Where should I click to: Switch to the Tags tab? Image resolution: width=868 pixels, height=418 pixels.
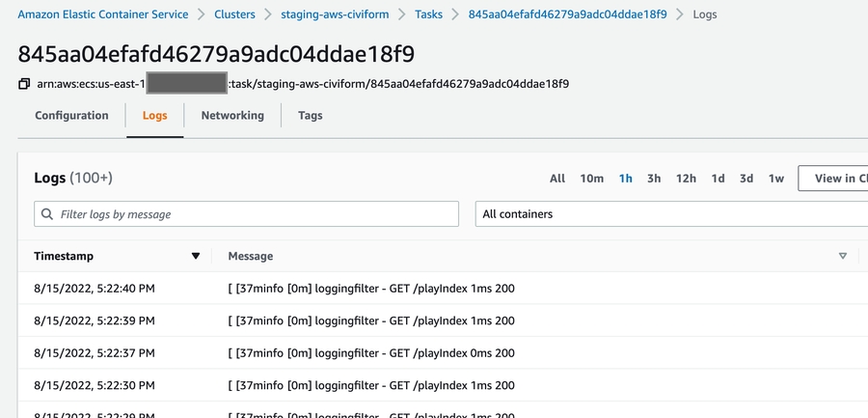(311, 116)
